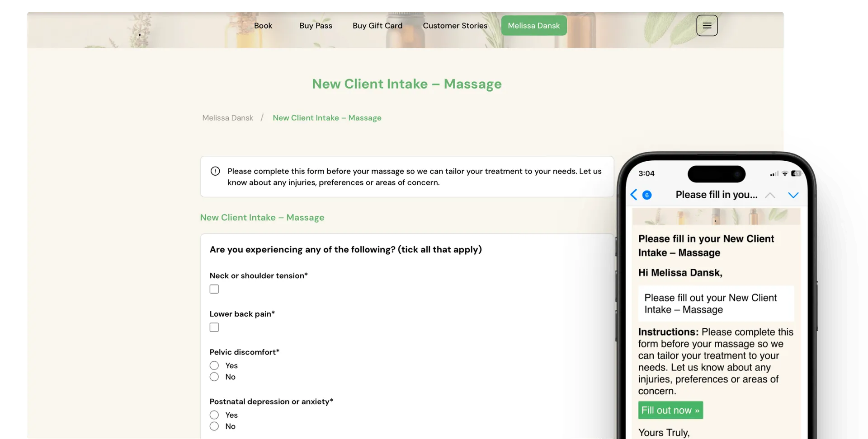Click the alert icon in the notice banner

tap(215, 171)
